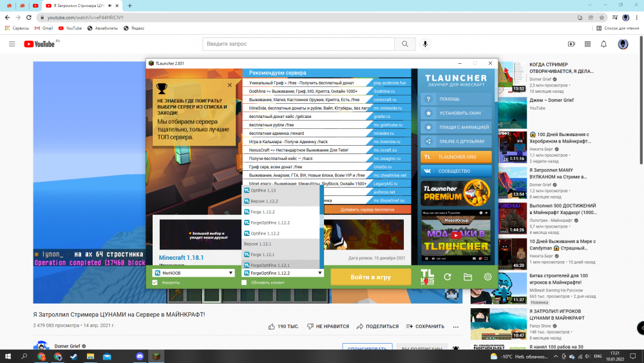Click Установить скин button
This screenshot has width=644, height=363.
(456, 113)
